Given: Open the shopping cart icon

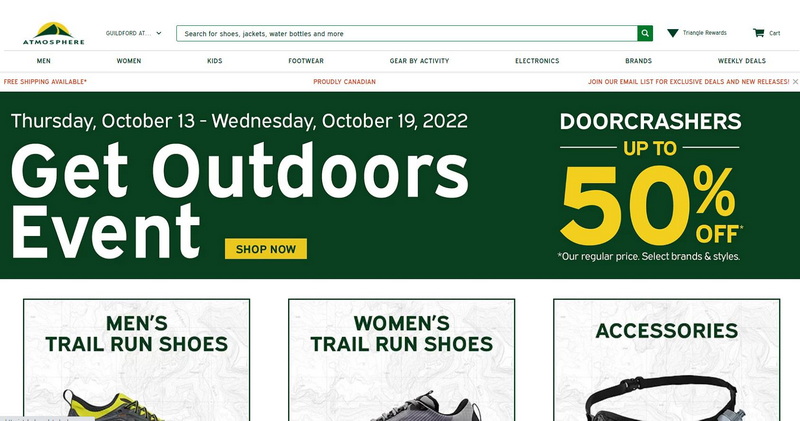Looking at the screenshot, I should tap(758, 33).
